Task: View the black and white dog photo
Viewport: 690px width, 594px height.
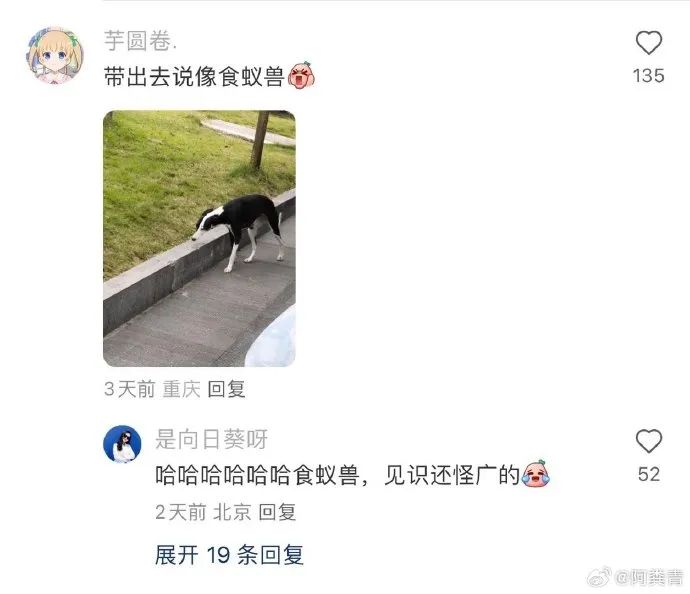Action: (199, 238)
